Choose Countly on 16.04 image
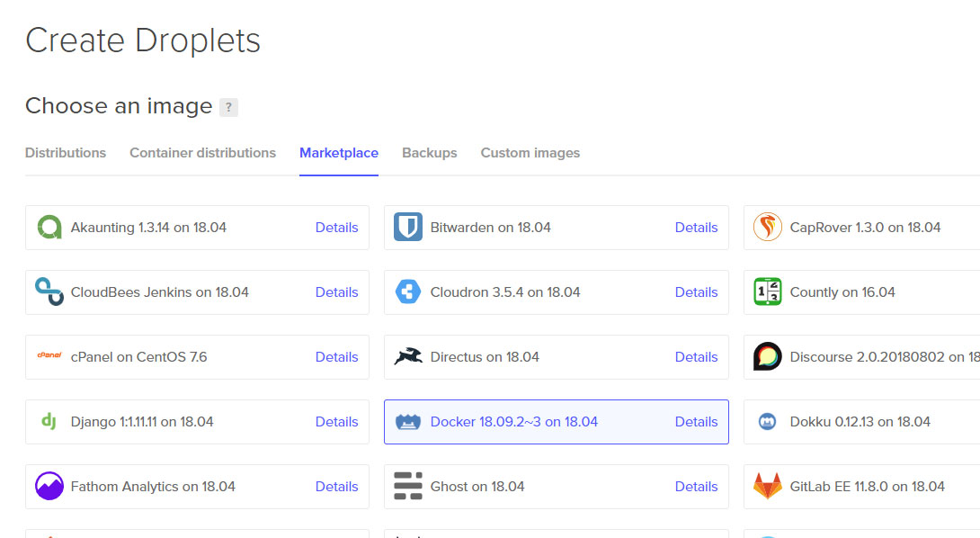Screen dimensions: 980x538 [862, 292]
